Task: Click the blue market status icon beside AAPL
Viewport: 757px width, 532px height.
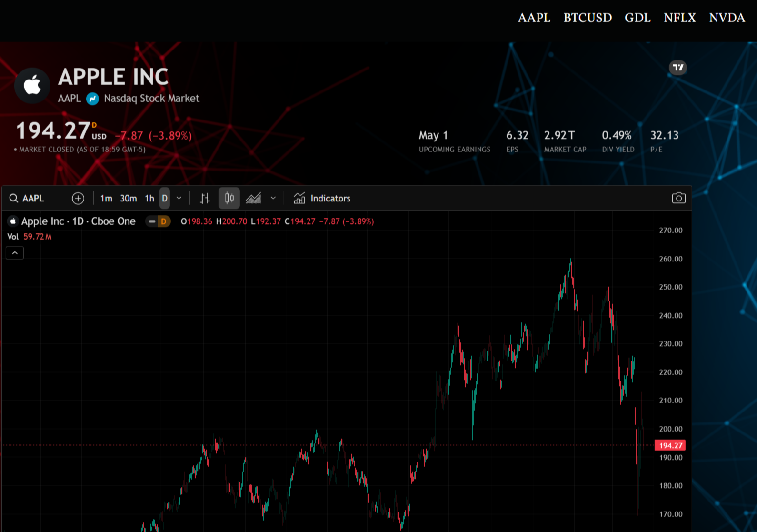Action: tap(92, 99)
